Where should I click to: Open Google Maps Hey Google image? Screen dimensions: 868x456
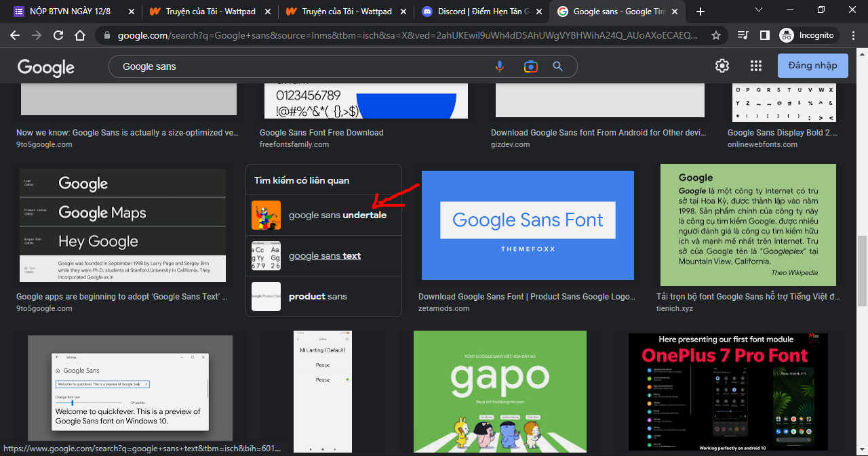tap(123, 225)
